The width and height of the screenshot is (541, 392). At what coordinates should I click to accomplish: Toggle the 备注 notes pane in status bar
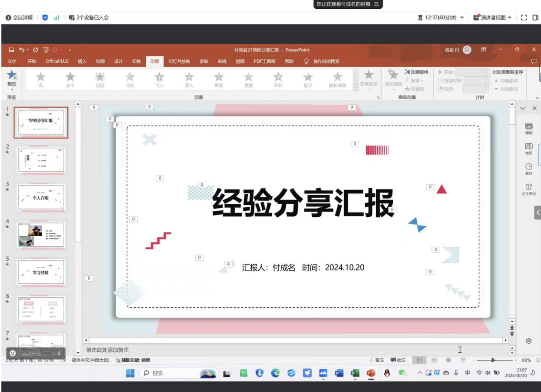(x=377, y=360)
